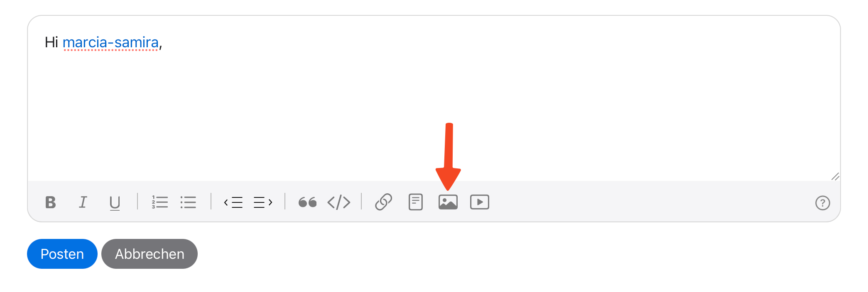This screenshot has width=868, height=292.
Task: Embed a video in the post
Action: coord(480,202)
